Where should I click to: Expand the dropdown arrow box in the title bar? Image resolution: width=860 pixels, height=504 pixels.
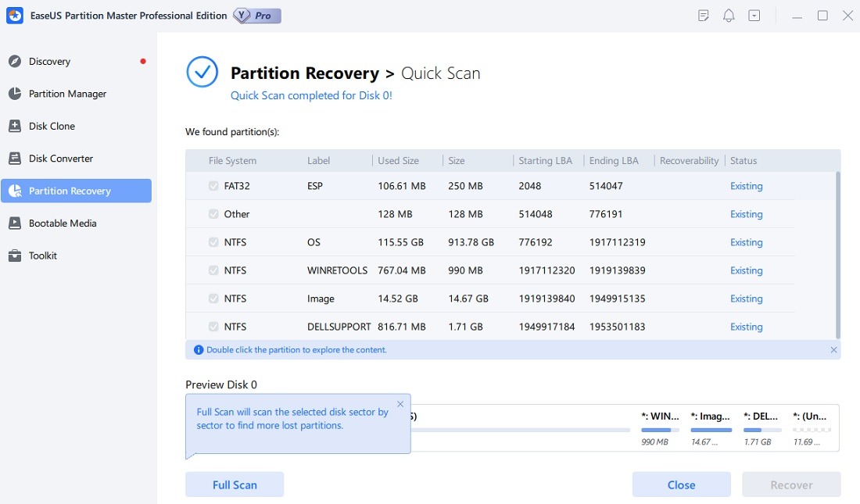click(x=754, y=15)
